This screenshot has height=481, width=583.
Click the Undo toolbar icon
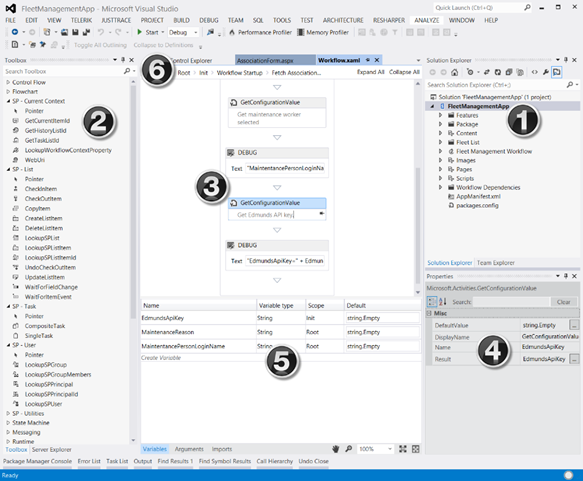(101, 32)
